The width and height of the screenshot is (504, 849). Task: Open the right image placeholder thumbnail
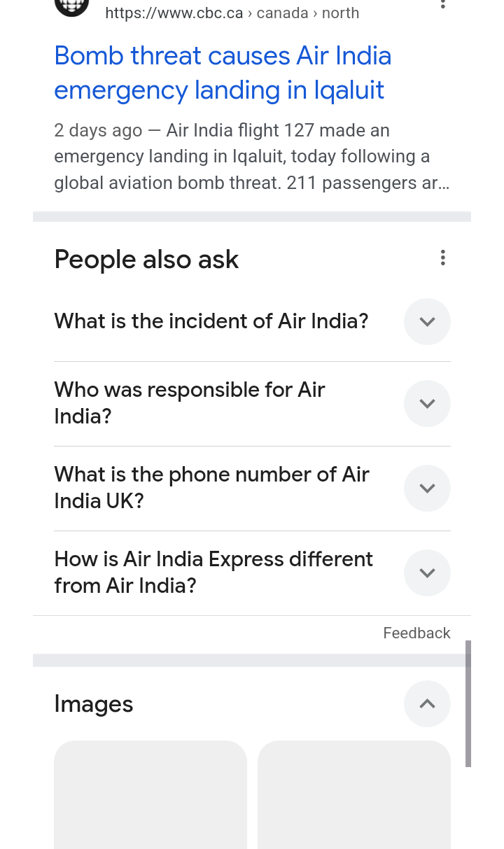point(353,794)
